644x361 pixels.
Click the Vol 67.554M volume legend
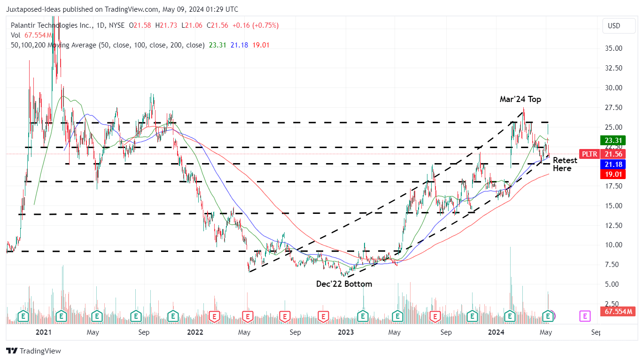point(31,35)
